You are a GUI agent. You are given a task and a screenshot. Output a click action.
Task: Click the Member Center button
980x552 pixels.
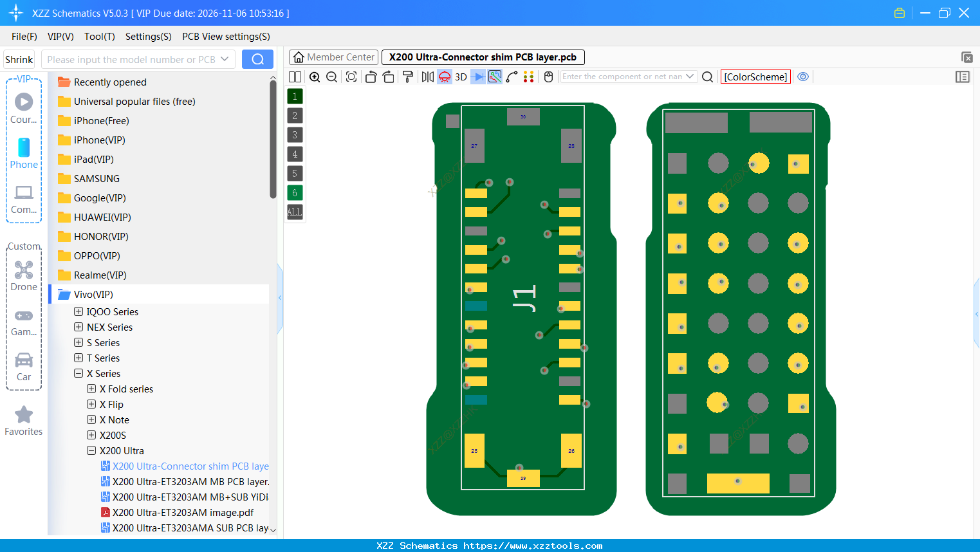[333, 57]
